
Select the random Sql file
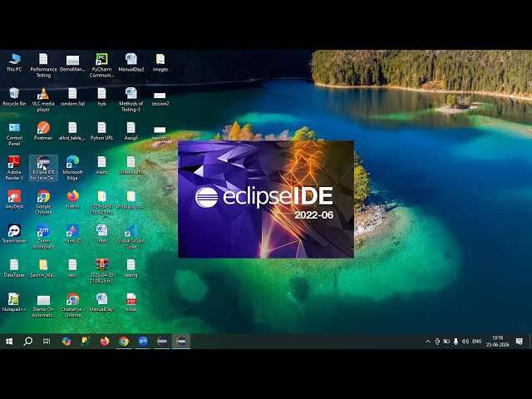coord(72,97)
